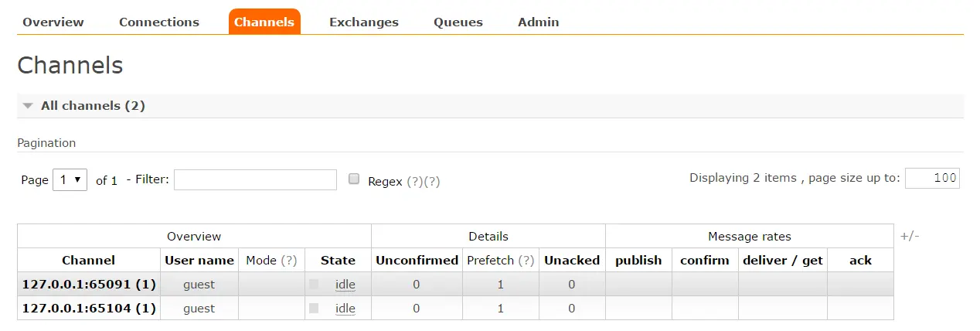Click the second Regex help question mark
The width and height of the screenshot is (980, 331).
[432, 182]
